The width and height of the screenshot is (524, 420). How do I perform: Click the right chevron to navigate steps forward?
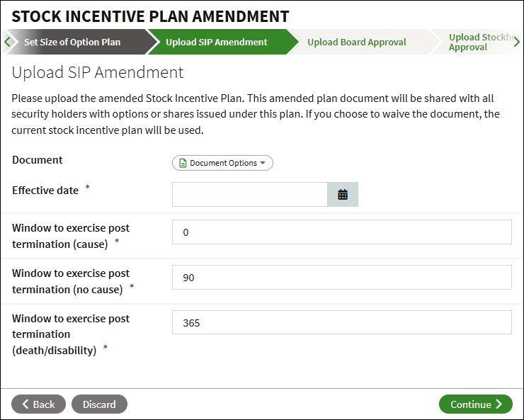click(x=516, y=42)
